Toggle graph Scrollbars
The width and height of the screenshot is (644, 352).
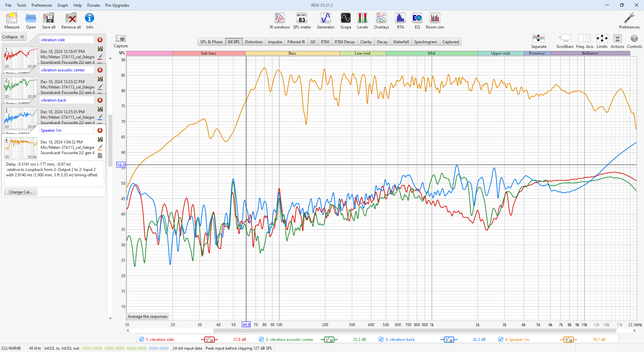(x=565, y=41)
